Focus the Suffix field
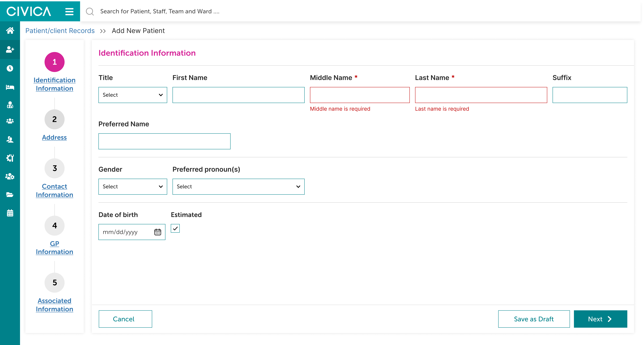The height and width of the screenshot is (345, 644). 590,95
